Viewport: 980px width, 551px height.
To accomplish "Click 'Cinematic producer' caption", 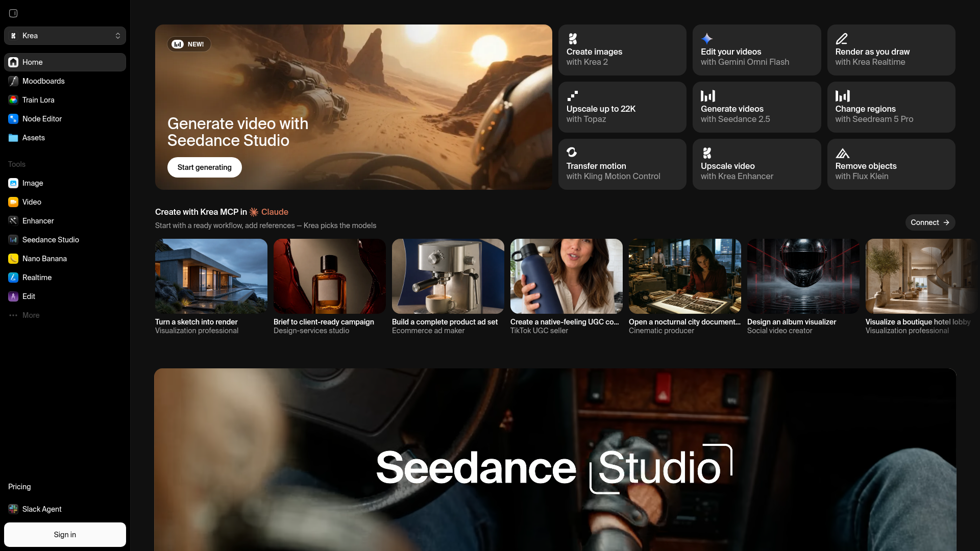I will [x=661, y=331].
